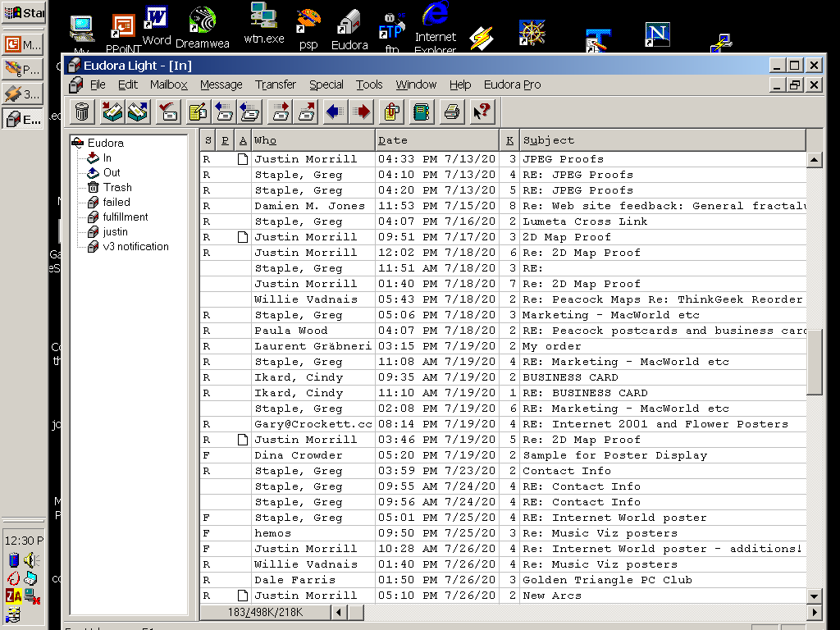The width and height of the screenshot is (840, 630).
Task: Click the Redirect message toolbar icon
Action: [306, 112]
